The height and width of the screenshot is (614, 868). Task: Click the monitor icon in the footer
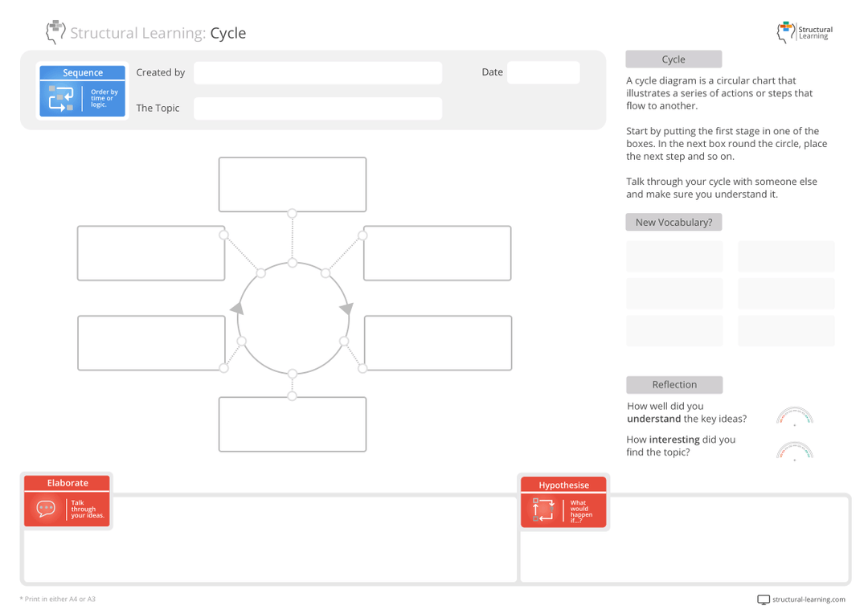(x=762, y=599)
